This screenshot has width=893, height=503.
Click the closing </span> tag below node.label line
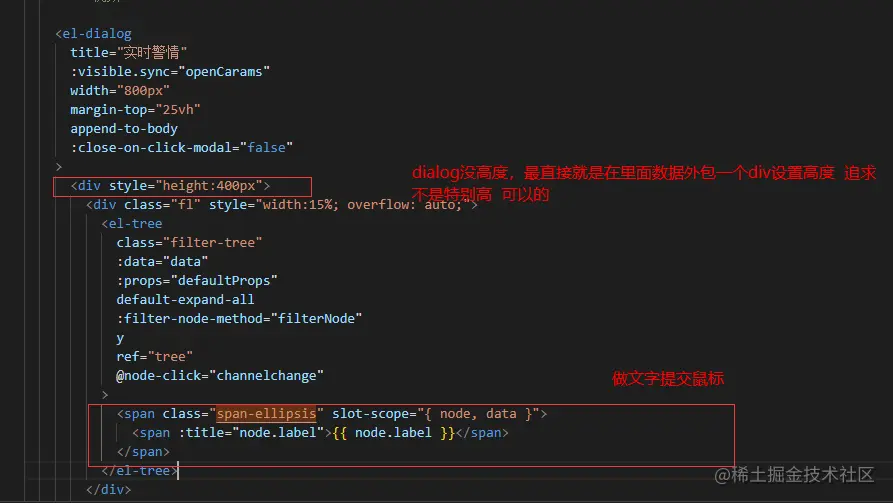143,452
